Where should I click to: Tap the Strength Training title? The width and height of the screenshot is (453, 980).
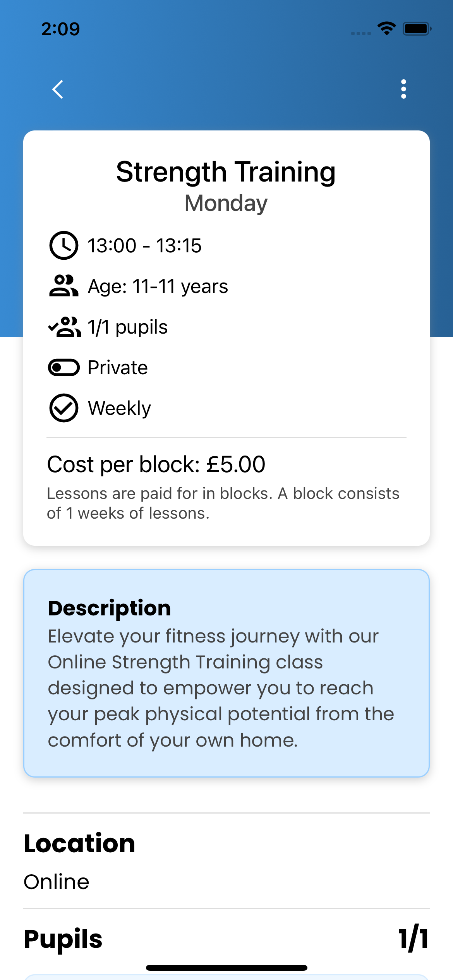(226, 172)
